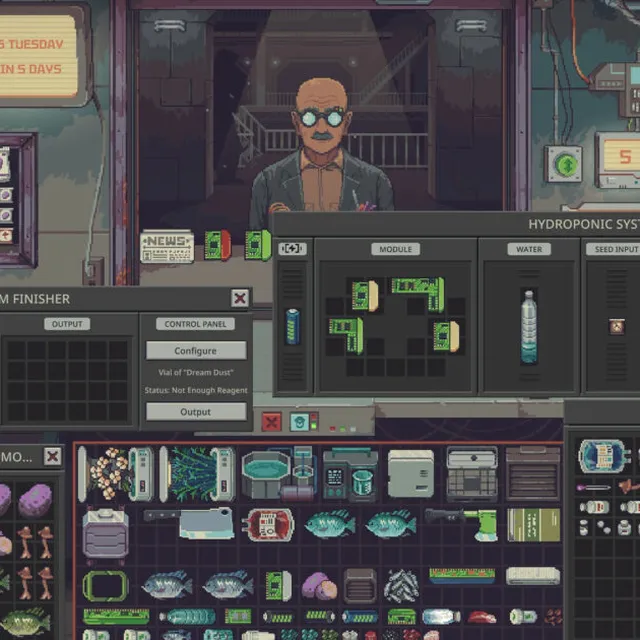Viewport: 640px width, 640px height.
Task: Pick the water bottle in the WATER slot
Action: 529,327
